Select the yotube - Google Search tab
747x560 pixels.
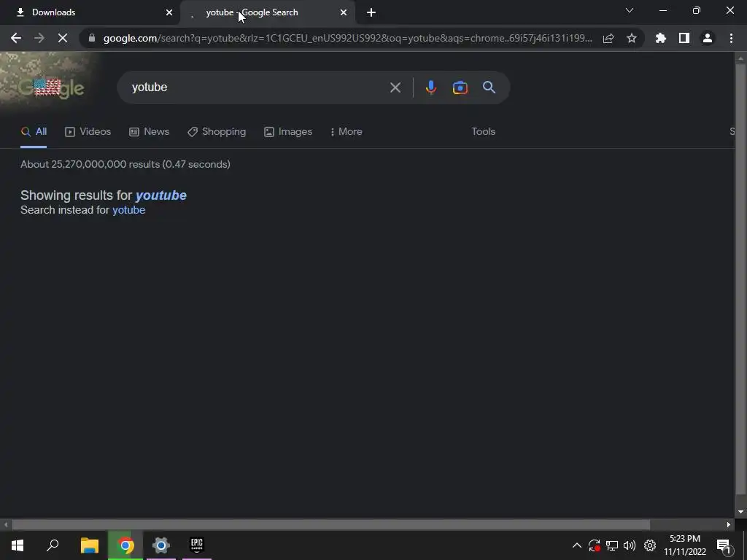click(268, 12)
